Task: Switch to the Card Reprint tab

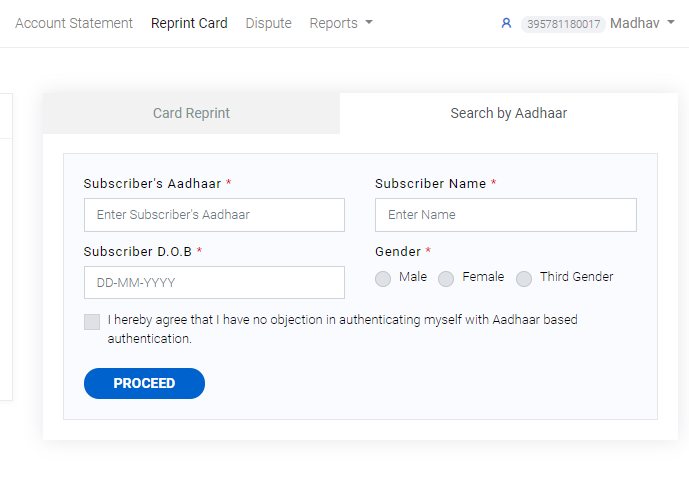Action: [191, 113]
